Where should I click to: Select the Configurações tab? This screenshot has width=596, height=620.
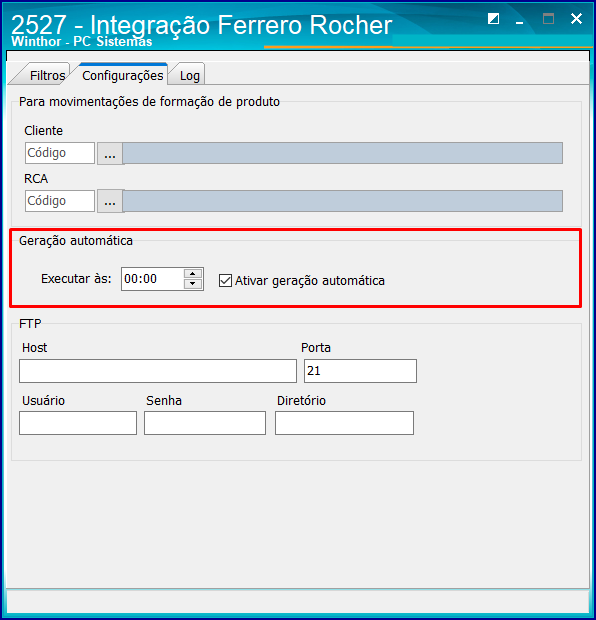point(123,75)
